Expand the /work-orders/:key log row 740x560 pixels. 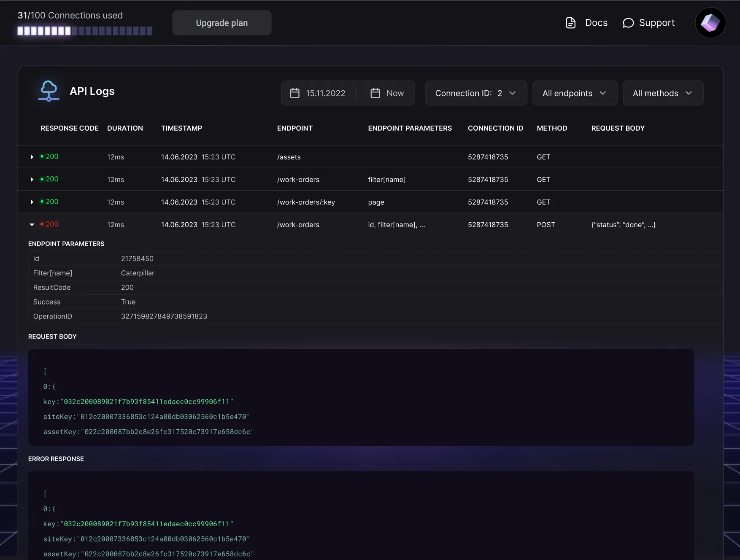click(32, 202)
